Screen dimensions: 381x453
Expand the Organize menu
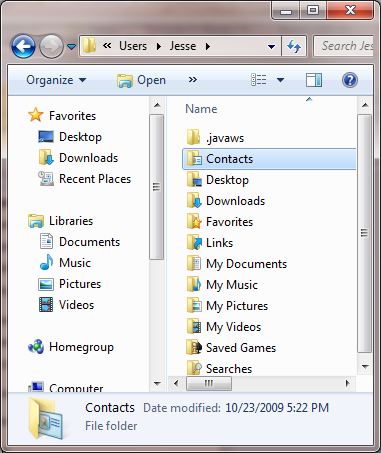click(x=56, y=80)
